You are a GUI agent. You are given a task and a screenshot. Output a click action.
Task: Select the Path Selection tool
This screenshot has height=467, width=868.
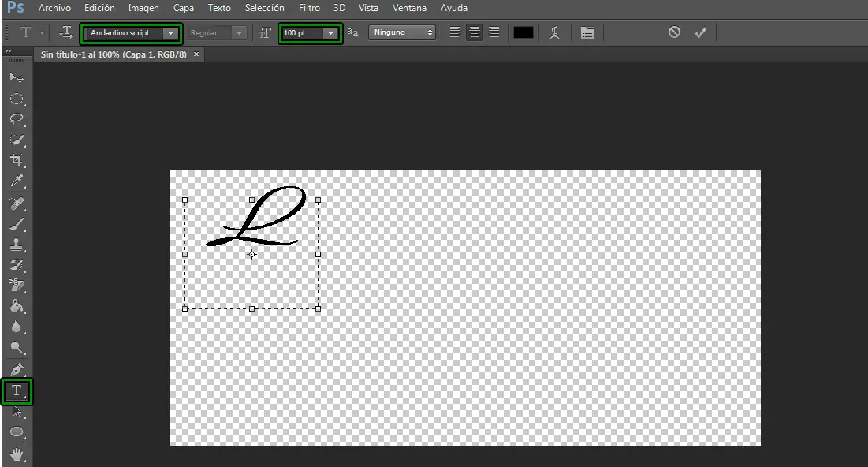point(17,412)
